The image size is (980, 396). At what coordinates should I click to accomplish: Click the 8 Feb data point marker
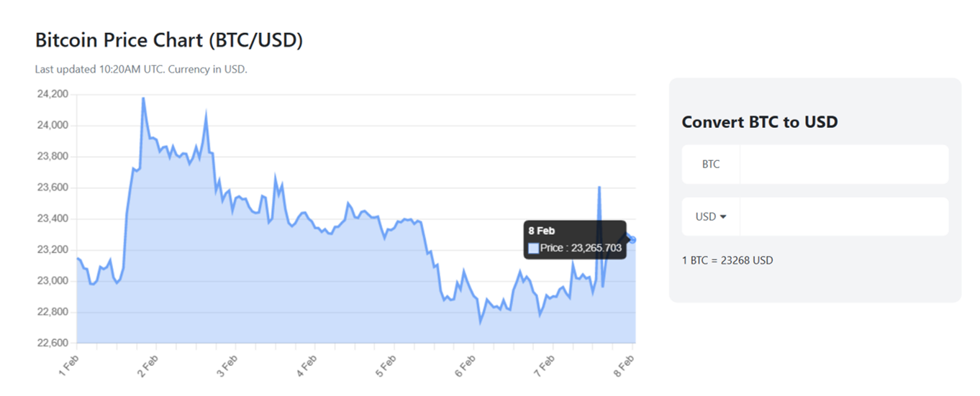click(632, 239)
